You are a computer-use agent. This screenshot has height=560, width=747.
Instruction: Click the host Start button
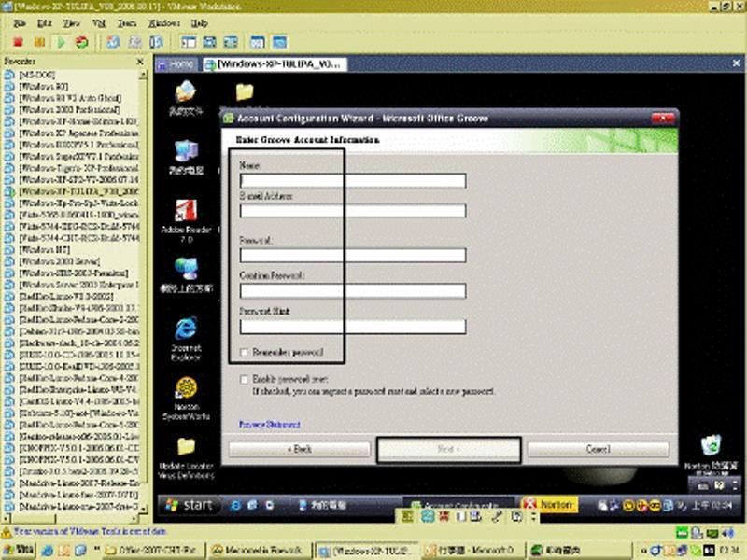tap(19, 551)
